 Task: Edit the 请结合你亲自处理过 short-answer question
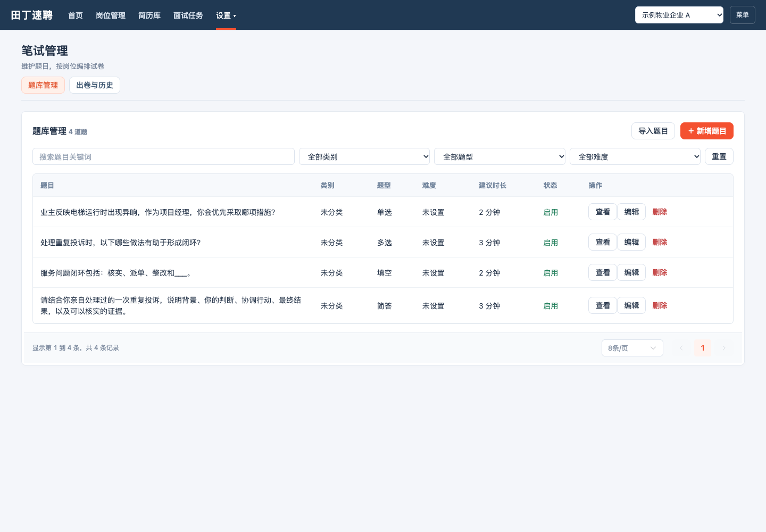tap(631, 305)
